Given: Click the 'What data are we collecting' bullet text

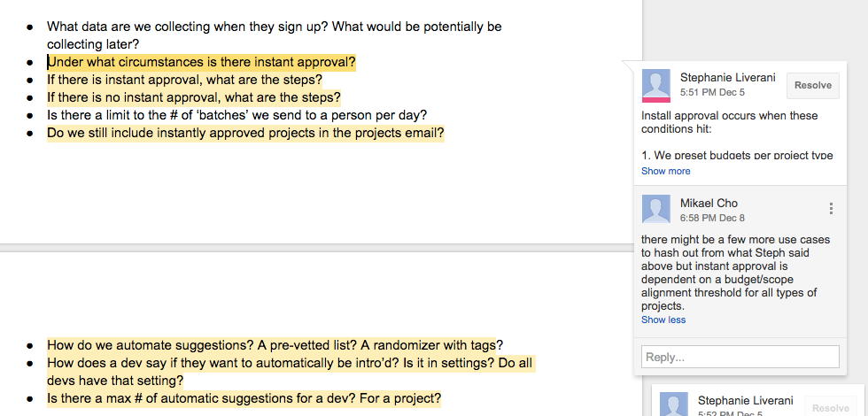Looking at the screenshot, I should point(274,35).
